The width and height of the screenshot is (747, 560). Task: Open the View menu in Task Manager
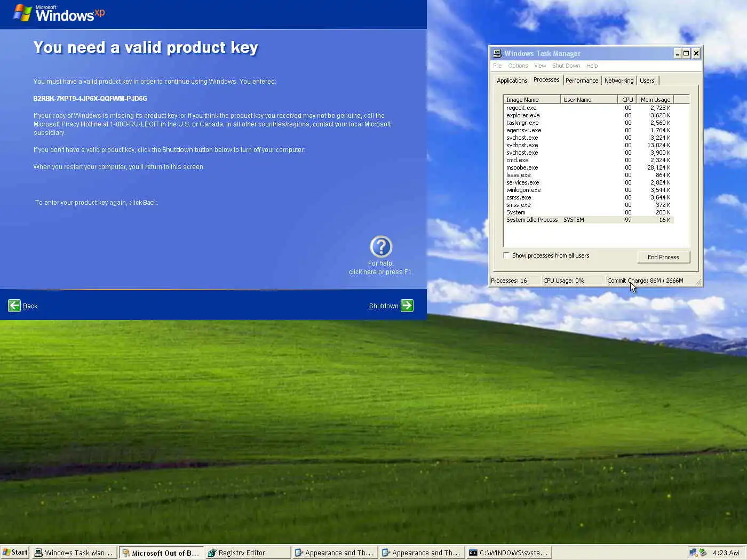coord(540,66)
